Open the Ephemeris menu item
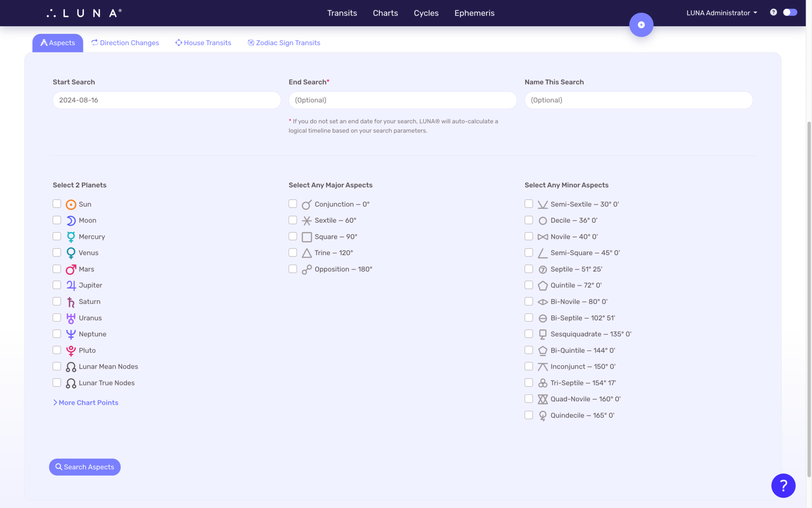This screenshot has width=812, height=508. [474, 13]
